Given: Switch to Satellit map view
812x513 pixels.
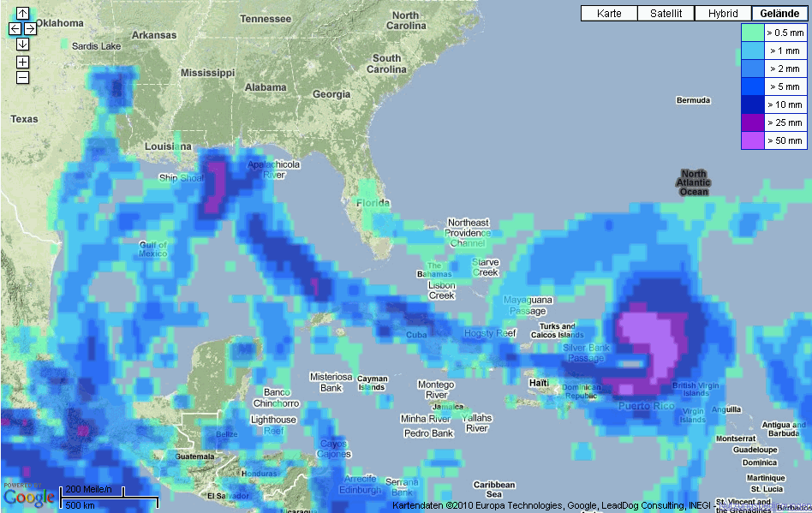Looking at the screenshot, I should tap(666, 13).
